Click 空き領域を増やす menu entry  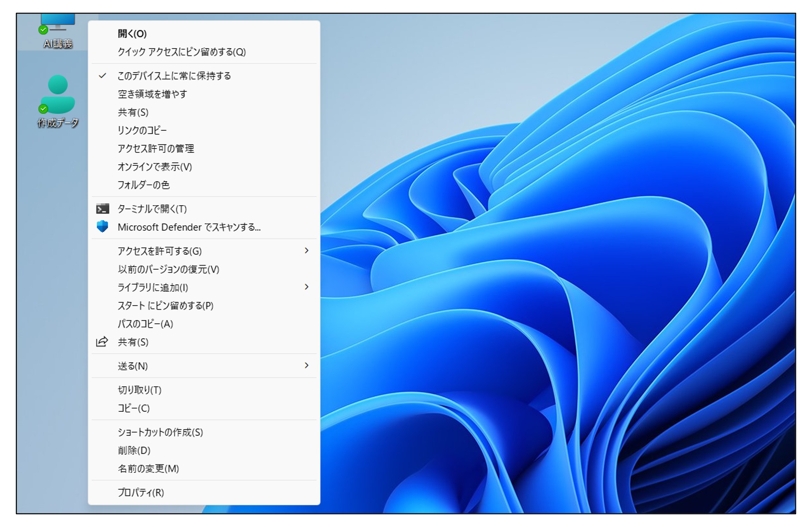coord(152,94)
